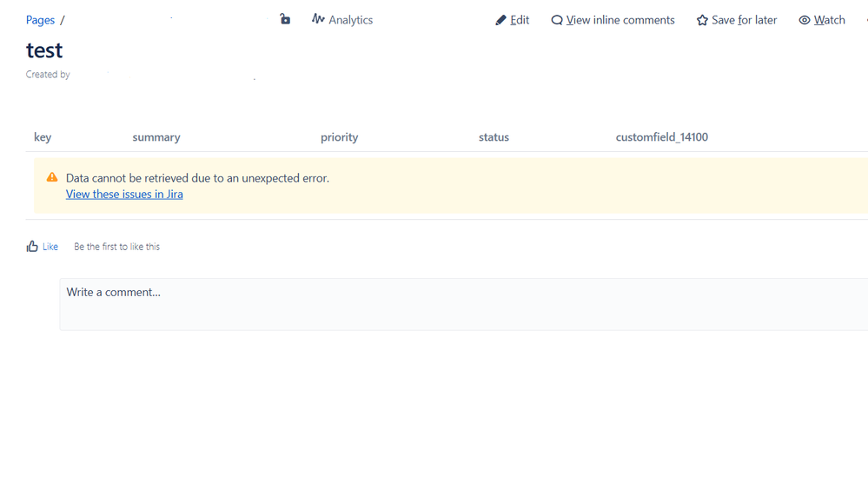Click the Data cannot be retrieved error message
Image resolution: width=868 pixels, height=496 pixels.
click(x=197, y=178)
